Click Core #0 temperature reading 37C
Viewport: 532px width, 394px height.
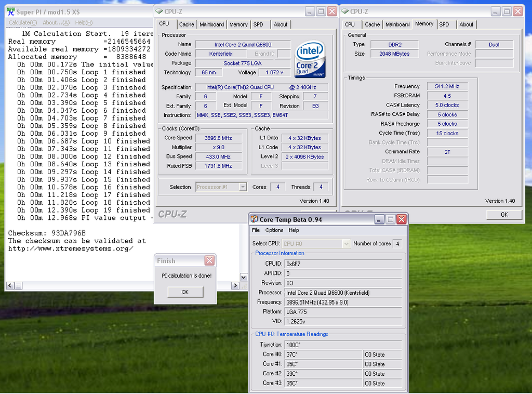coord(323,354)
